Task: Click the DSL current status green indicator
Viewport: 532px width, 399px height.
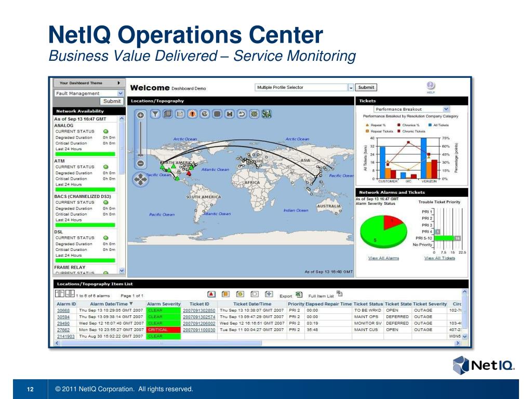Action: pyautogui.click(x=105, y=238)
